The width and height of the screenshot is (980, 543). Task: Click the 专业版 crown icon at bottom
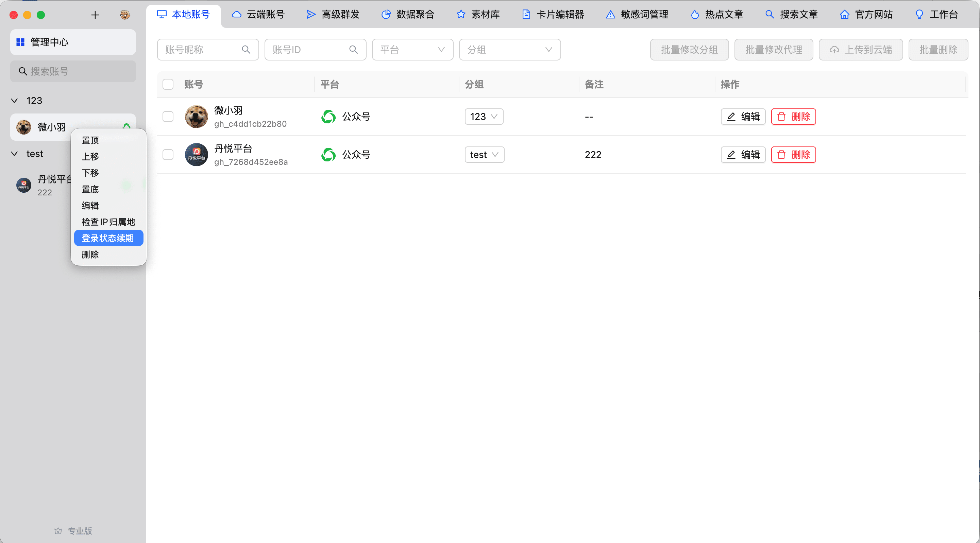tap(58, 530)
